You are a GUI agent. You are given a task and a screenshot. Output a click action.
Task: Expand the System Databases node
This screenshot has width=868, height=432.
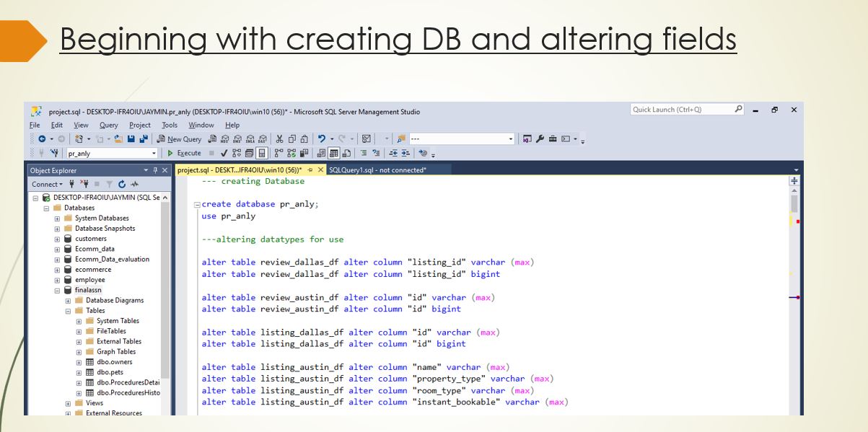click(58, 218)
